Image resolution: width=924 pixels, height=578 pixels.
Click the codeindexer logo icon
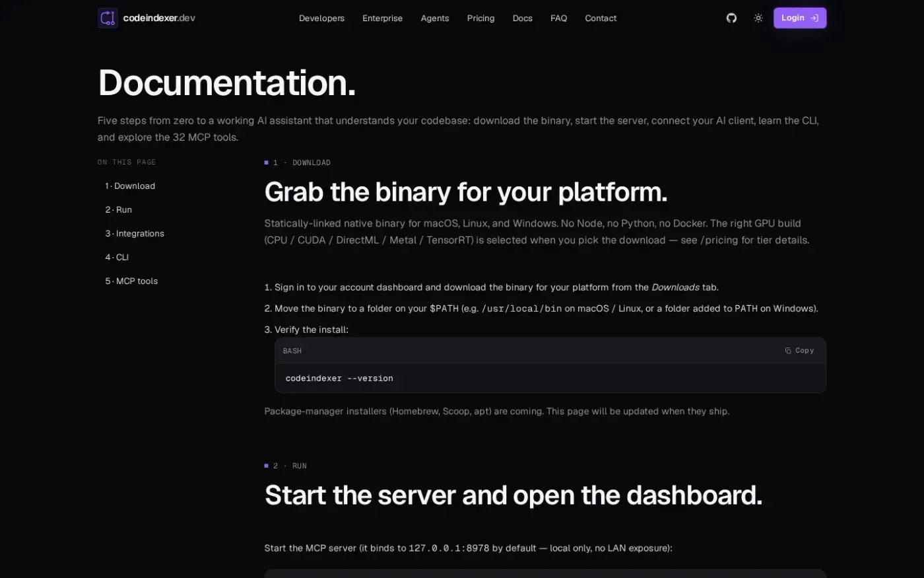point(108,18)
